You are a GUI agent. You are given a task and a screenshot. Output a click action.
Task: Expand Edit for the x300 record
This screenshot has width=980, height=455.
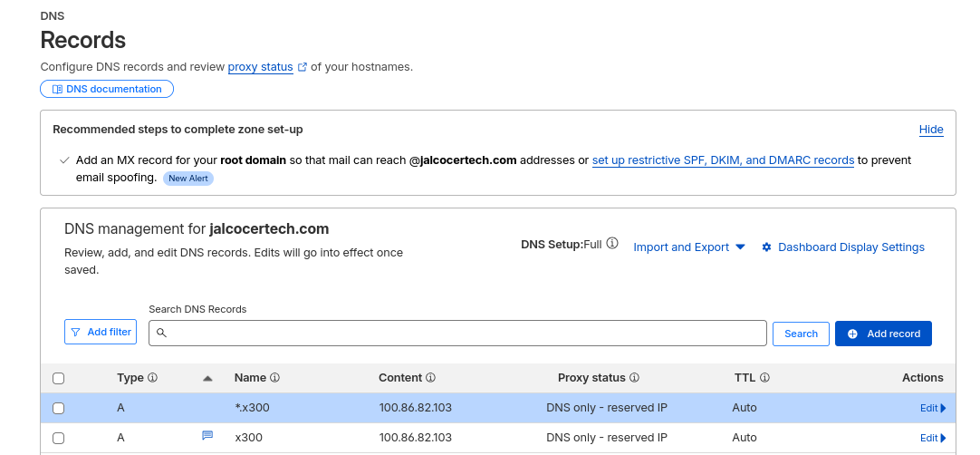pos(933,438)
